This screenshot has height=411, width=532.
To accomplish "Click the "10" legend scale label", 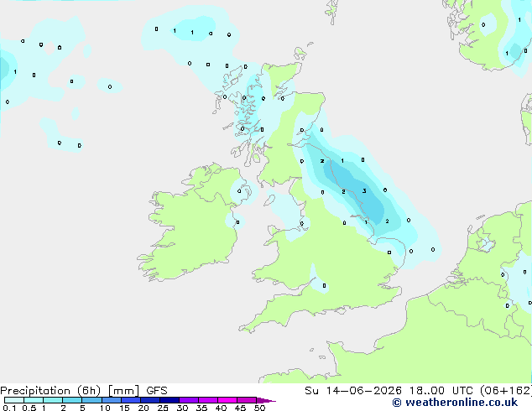I will click(105, 408).
